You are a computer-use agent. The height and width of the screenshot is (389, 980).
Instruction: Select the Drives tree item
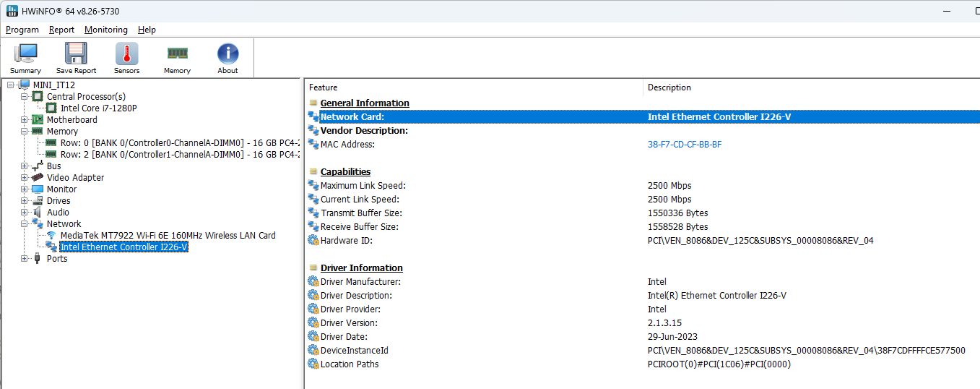(x=59, y=201)
